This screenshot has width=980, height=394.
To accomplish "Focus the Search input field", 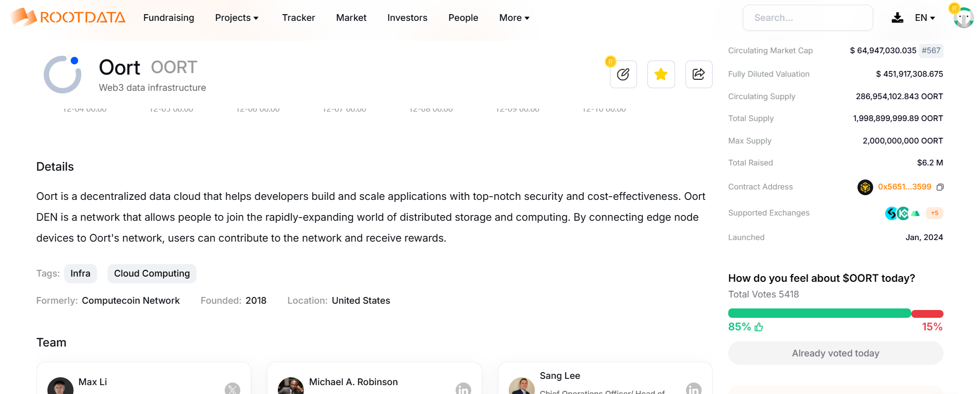I will click(807, 18).
